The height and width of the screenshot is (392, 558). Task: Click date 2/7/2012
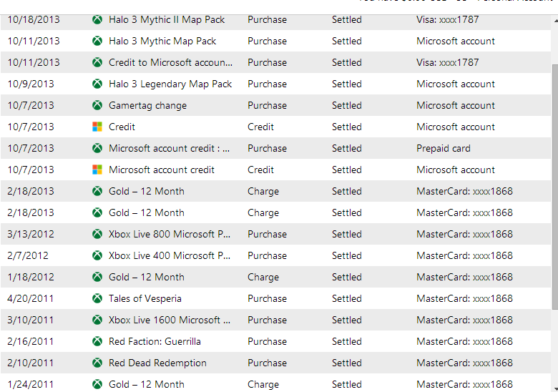(x=28, y=255)
